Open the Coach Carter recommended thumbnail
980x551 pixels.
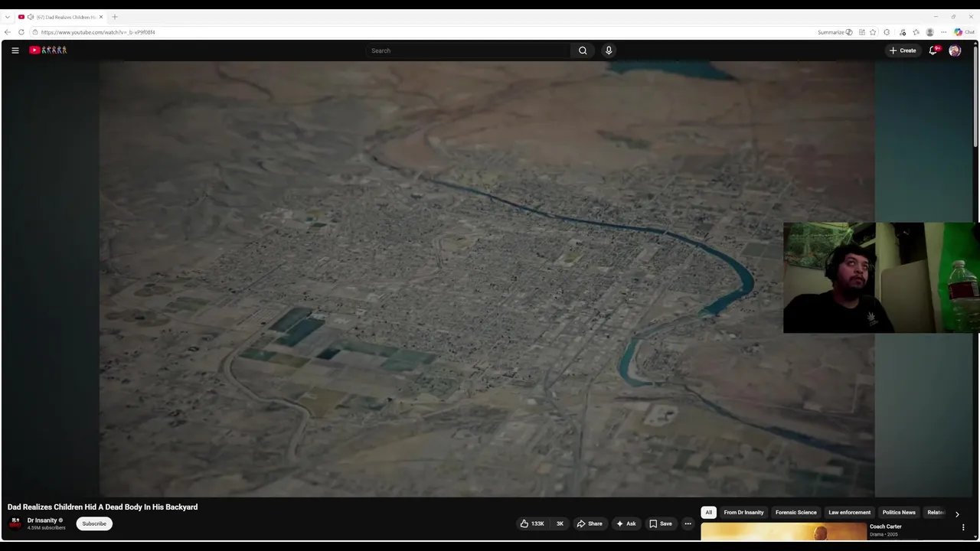coord(783,532)
